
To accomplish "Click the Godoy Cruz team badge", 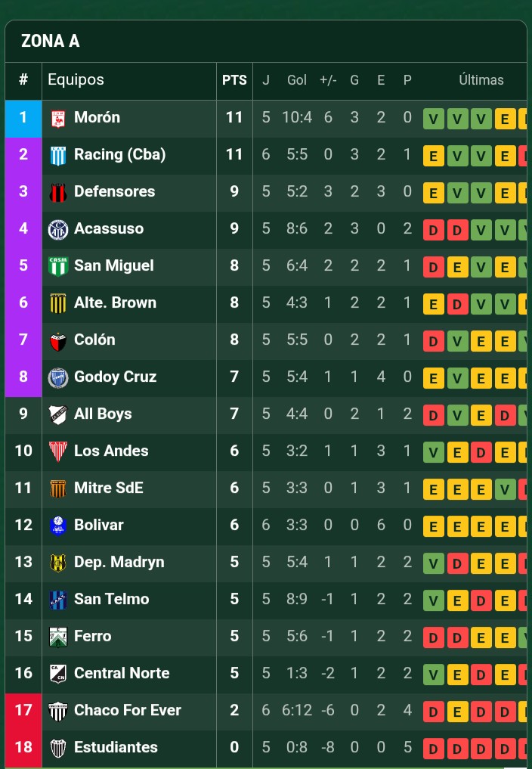I will click(58, 377).
